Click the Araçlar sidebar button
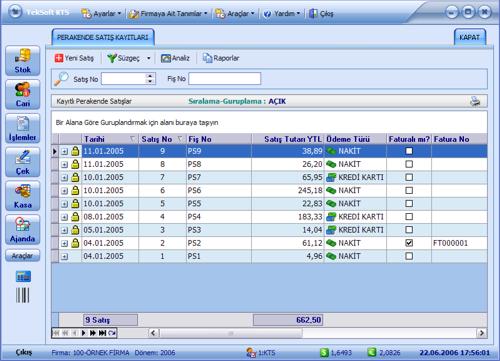The height and width of the screenshot is (361, 500). click(x=23, y=256)
